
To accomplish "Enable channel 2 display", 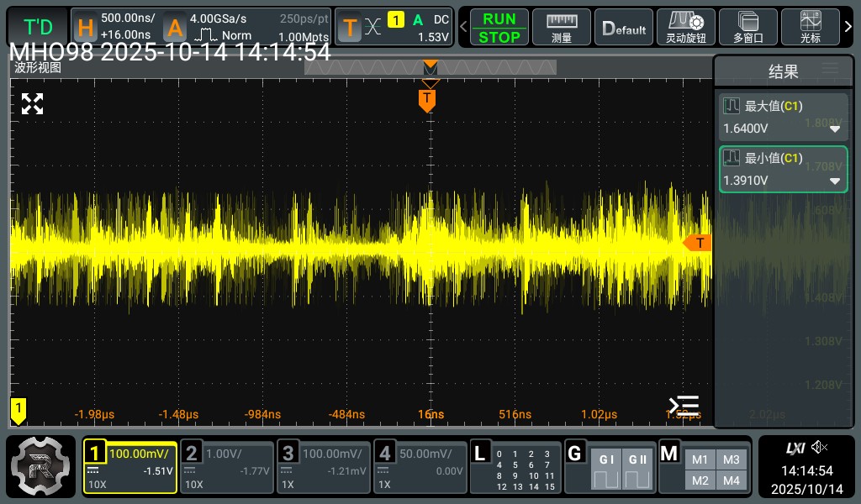I will (x=228, y=467).
